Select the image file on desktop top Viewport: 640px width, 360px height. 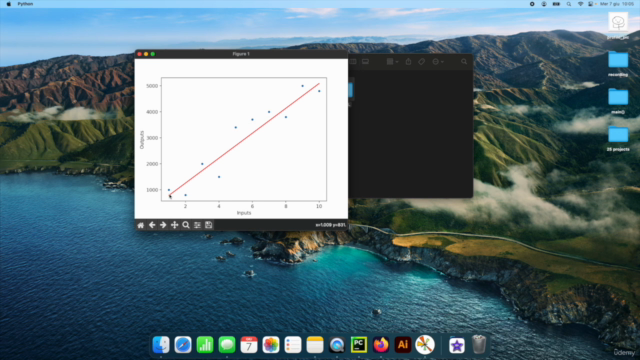(618, 22)
